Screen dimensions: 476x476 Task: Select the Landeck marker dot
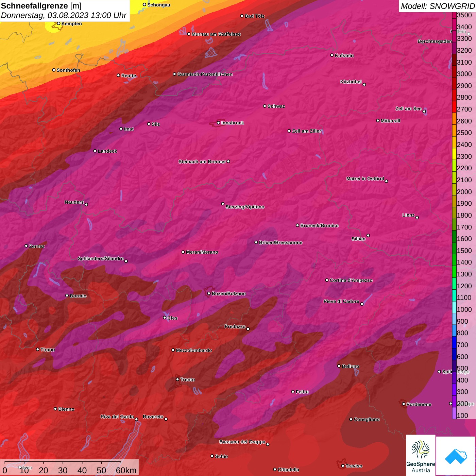click(x=95, y=151)
